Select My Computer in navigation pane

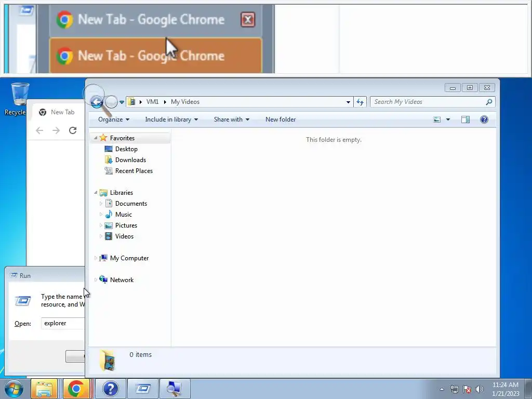click(x=129, y=258)
